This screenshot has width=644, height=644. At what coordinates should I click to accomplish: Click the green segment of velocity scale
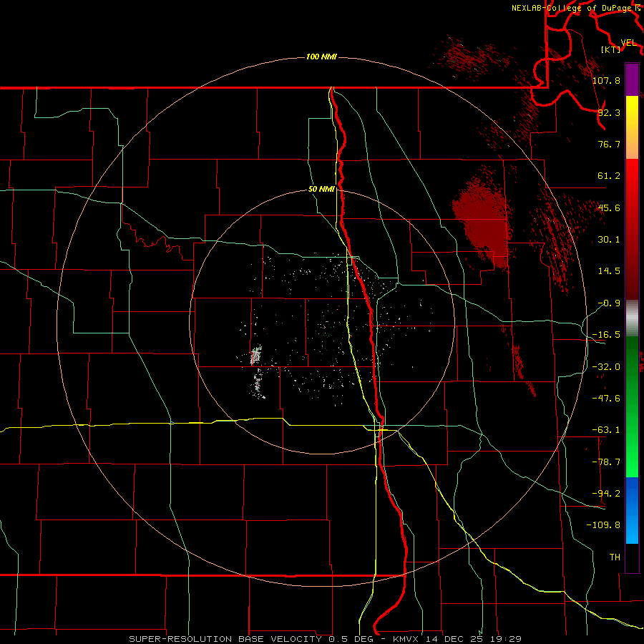[632, 406]
